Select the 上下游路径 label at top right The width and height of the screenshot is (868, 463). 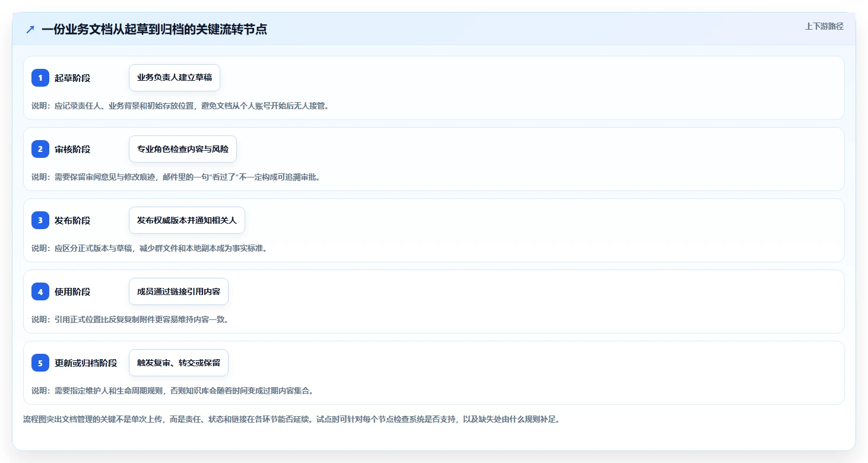[x=824, y=26]
